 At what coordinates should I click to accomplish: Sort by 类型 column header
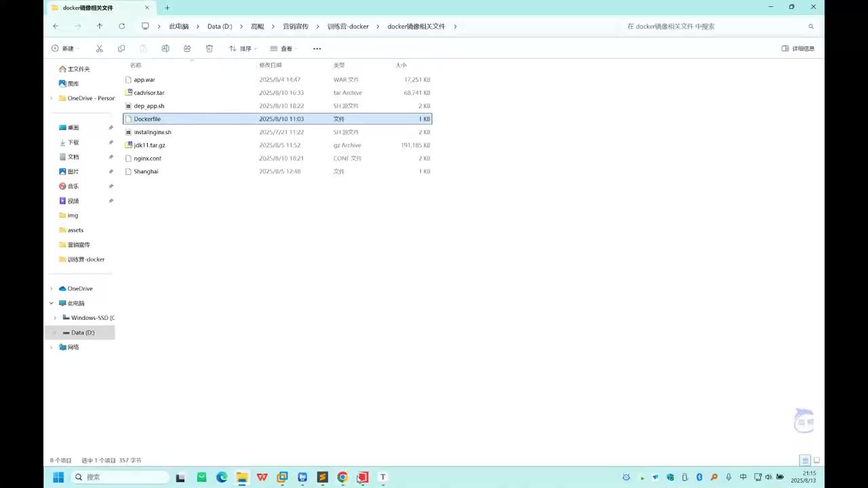point(339,65)
